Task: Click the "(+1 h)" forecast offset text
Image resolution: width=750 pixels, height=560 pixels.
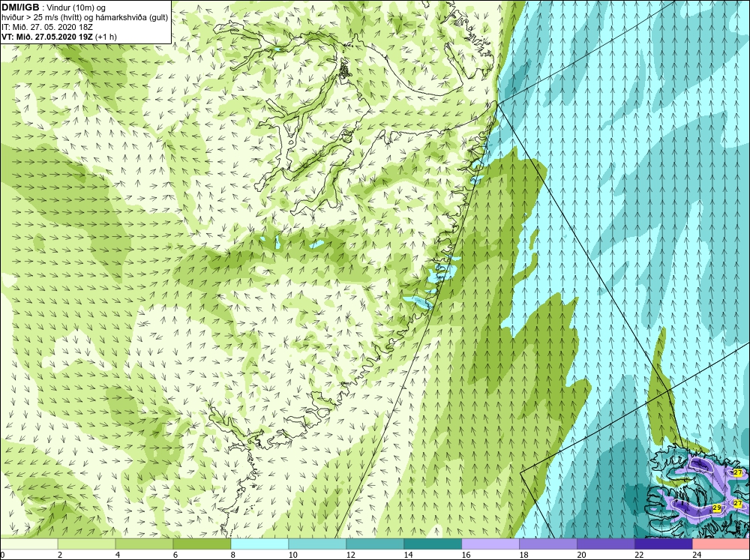Action: coord(106,37)
